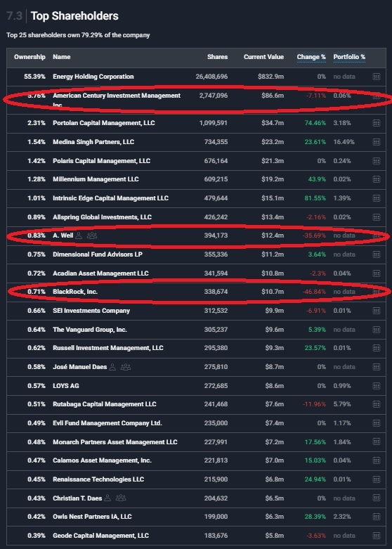Image resolution: width=392 pixels, height=549 pixels.
Task: Open details icon for Renaissance Technologies row
Action: pyautogui.click(x=377, y=479)
